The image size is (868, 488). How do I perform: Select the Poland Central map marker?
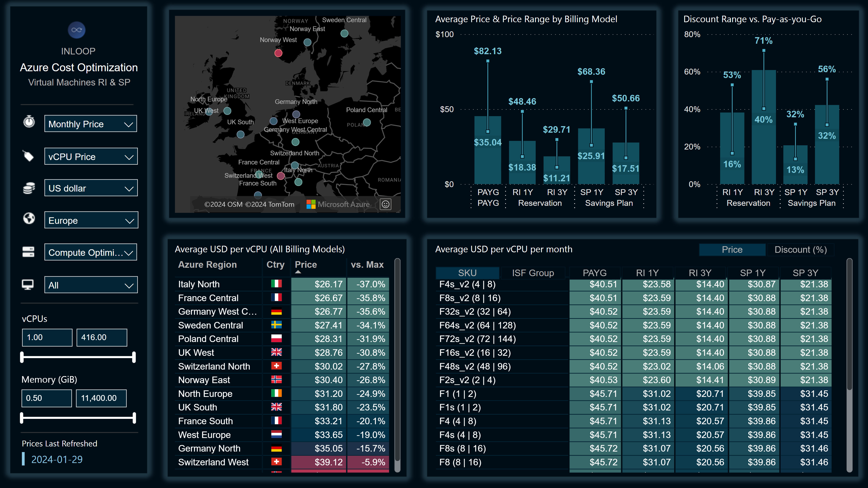click(x=367, y=122)
